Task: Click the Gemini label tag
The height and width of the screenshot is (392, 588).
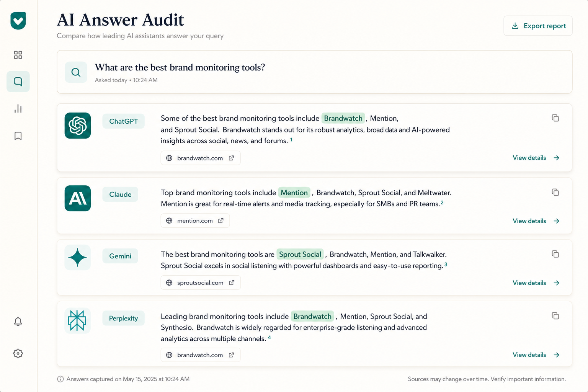Action: (x=120, y=256)
